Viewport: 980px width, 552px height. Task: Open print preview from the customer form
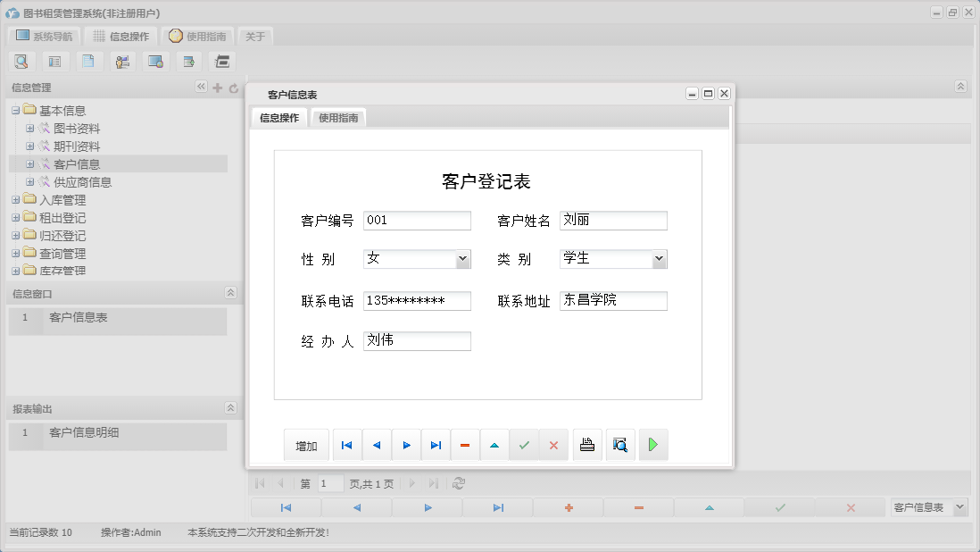pos(619,444)
